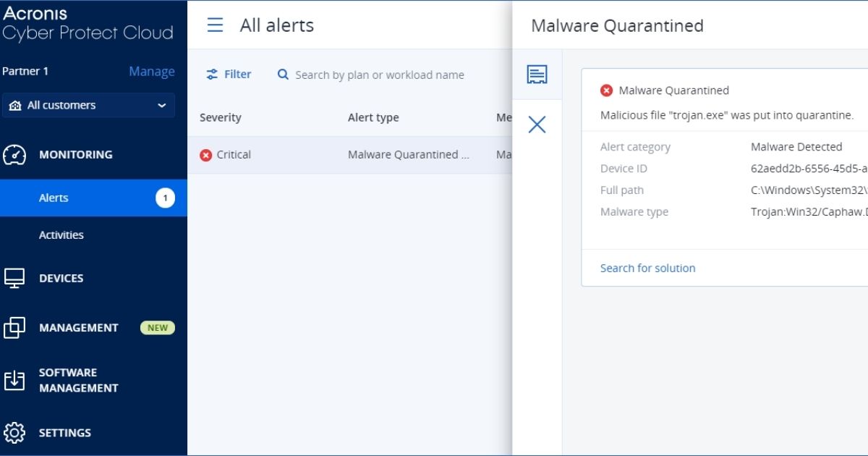Click the Management overlapping squares icon
868x456 pixels.
point(14,328)
